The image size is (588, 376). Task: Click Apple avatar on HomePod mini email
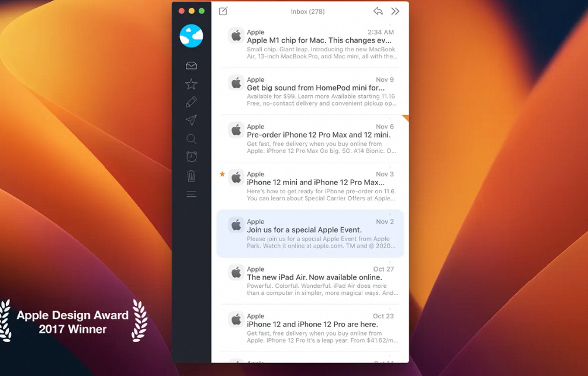(x=236, y=83)
